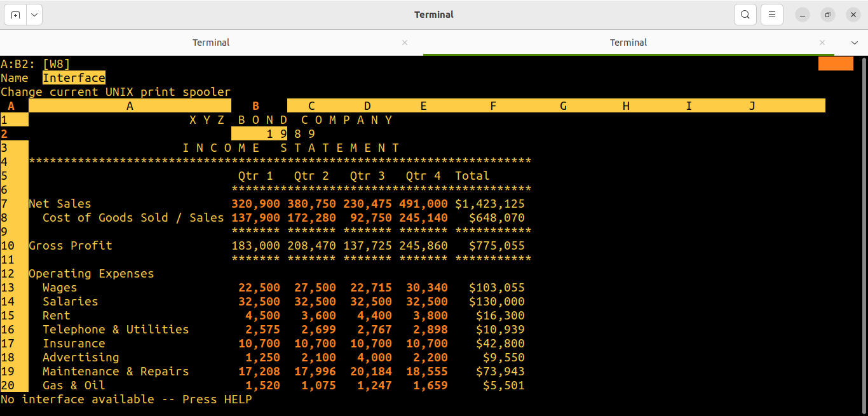Click the Name menu label
This screenshot has height=416, width=868.
pyautogui.click(x=15, y=78)
